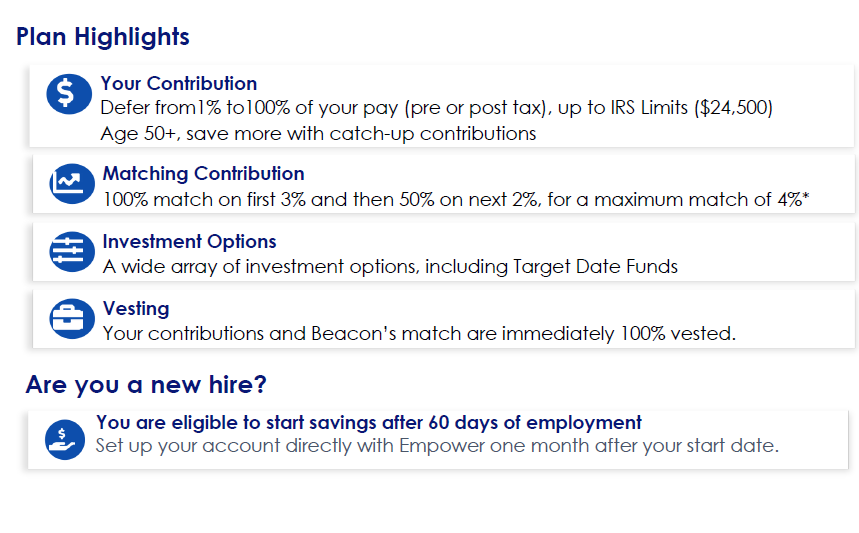The height and width of the screenshot is (533, 859).
Task: Click the 60 days eligibility headline
Action: (369, 422)
